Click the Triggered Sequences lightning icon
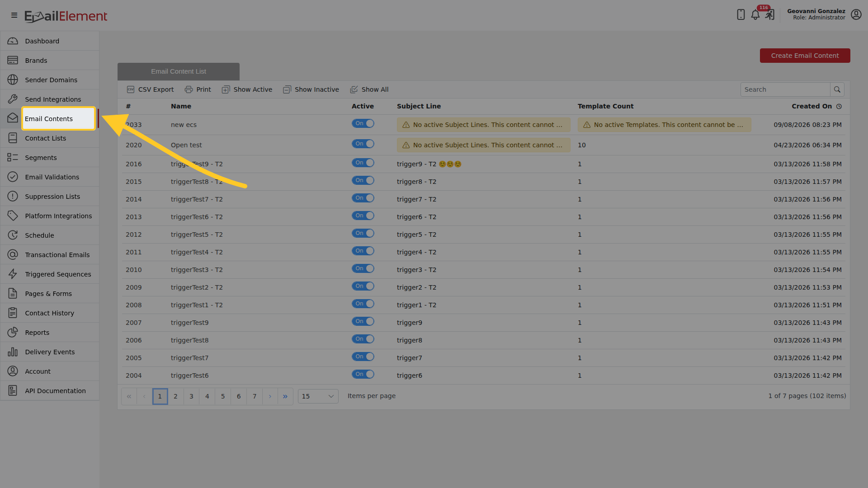Image resolution: width=868 pixels, height=488 pixels. (13, 274)
